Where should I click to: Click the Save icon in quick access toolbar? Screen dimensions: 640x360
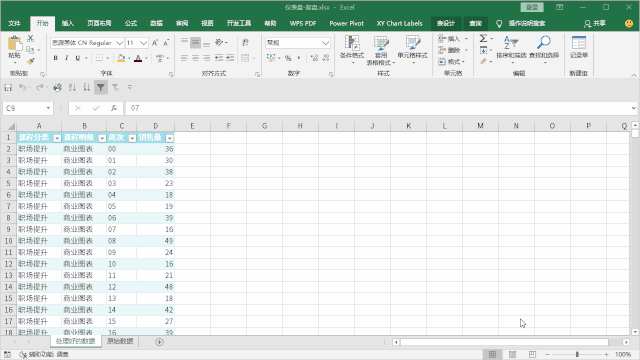click(8, 87)
